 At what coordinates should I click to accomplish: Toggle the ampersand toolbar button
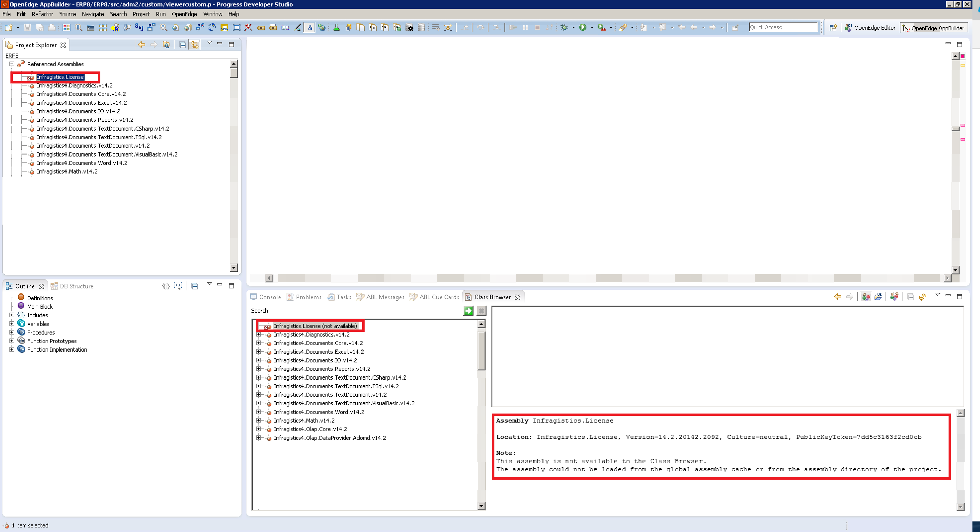click(x=310, y=27)
